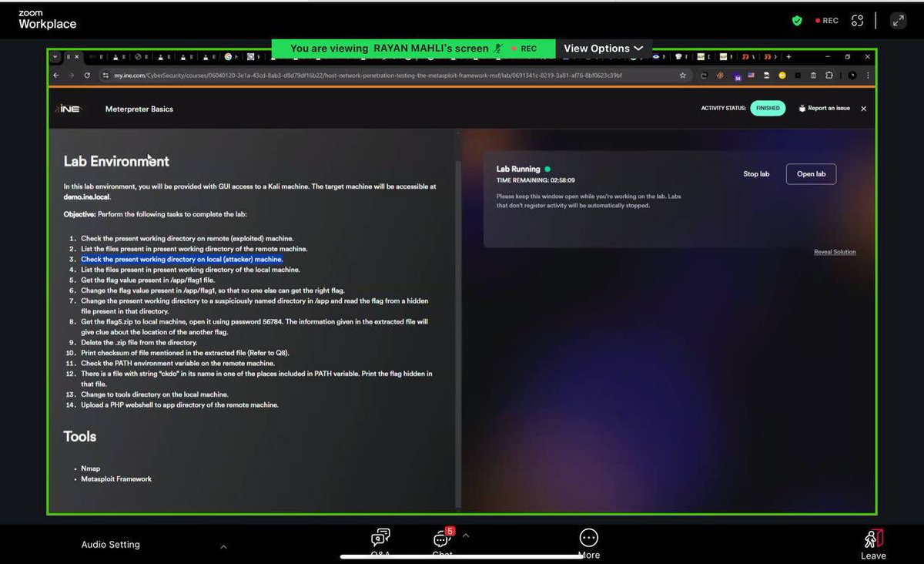This screenshot has width=924, height=564.
Task: Click the You are viewing screen banner
Action: (413, 48)
